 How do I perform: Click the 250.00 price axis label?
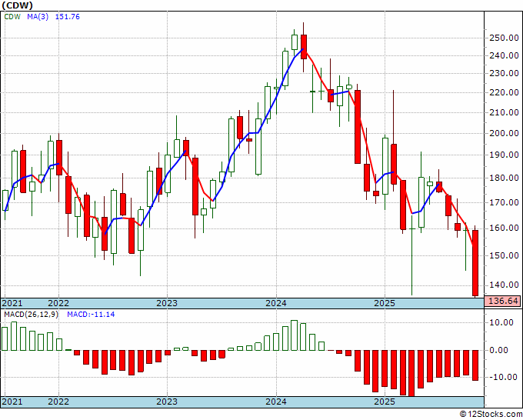[504, 38]
